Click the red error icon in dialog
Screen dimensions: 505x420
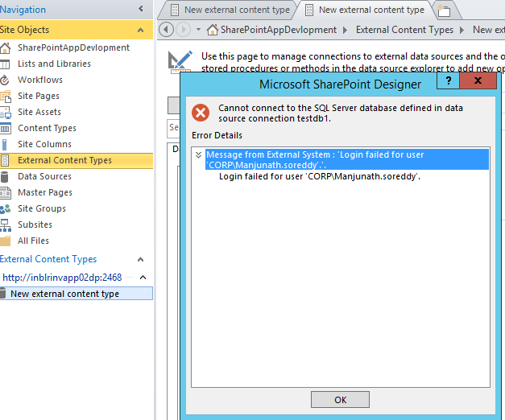201,113
